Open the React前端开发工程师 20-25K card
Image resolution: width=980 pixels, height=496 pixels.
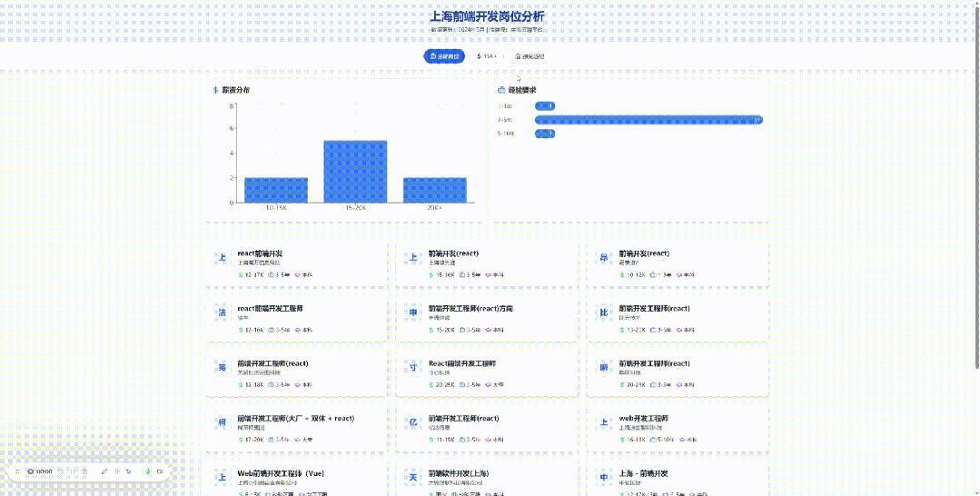coord(487,374)
